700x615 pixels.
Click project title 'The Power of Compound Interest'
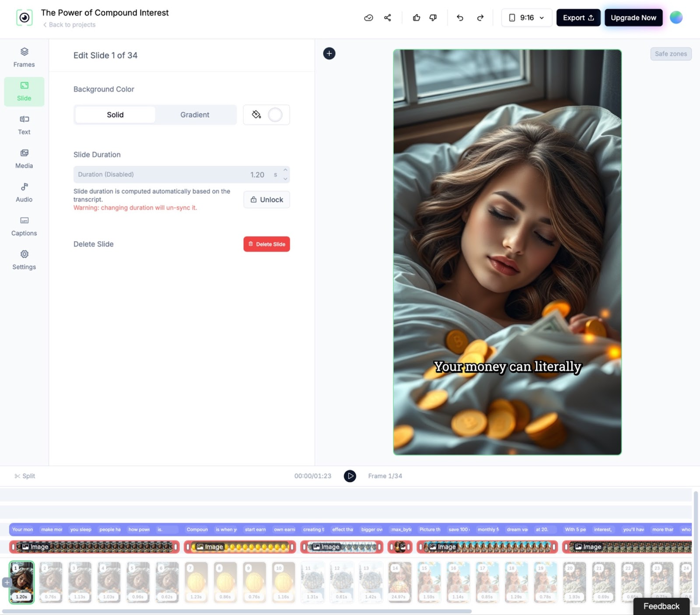[x=105, y=13]
